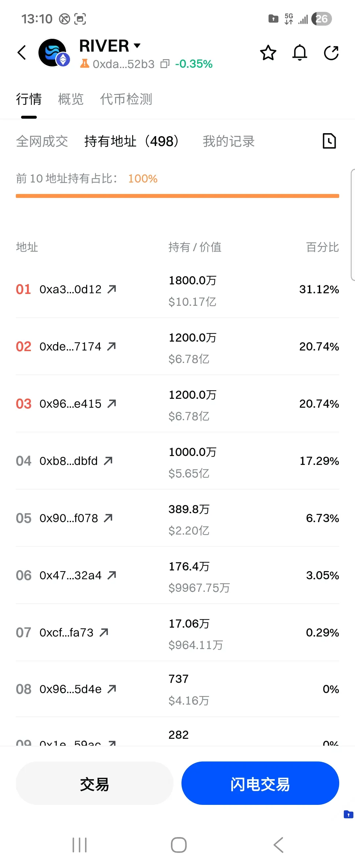Open external link arrow for 0xde...7174
Viewport: 355px width, 868px height.
(111, 347)
